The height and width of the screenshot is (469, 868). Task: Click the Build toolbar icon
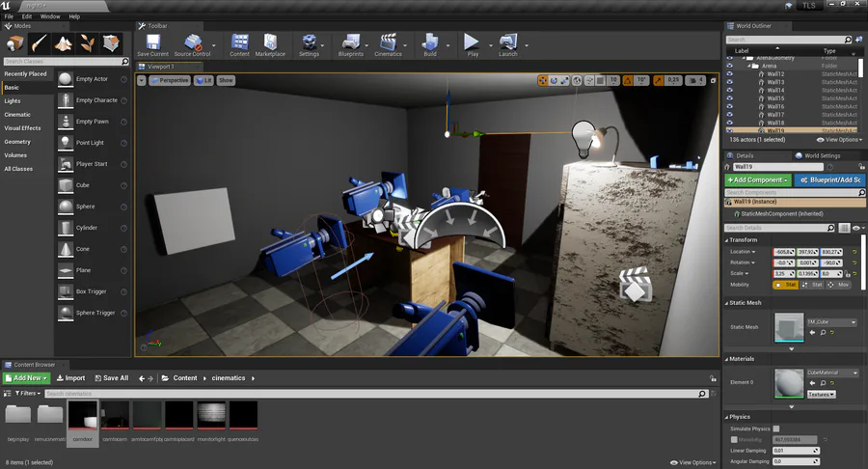click(430, 44)
